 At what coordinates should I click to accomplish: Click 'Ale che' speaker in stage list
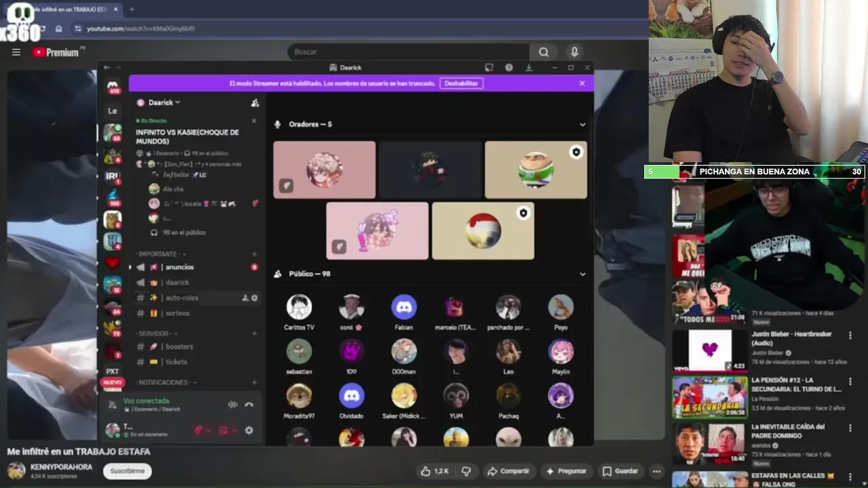173,189
